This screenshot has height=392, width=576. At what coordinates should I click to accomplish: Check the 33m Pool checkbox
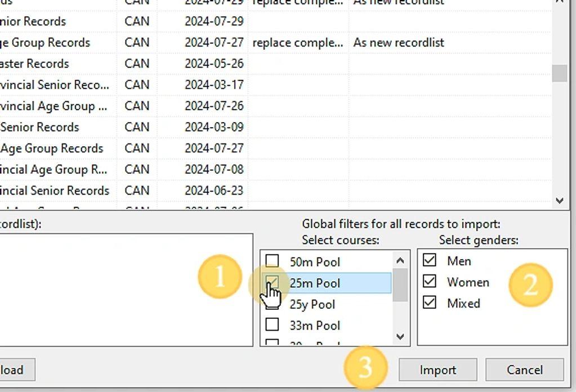[x=272, y=325]
